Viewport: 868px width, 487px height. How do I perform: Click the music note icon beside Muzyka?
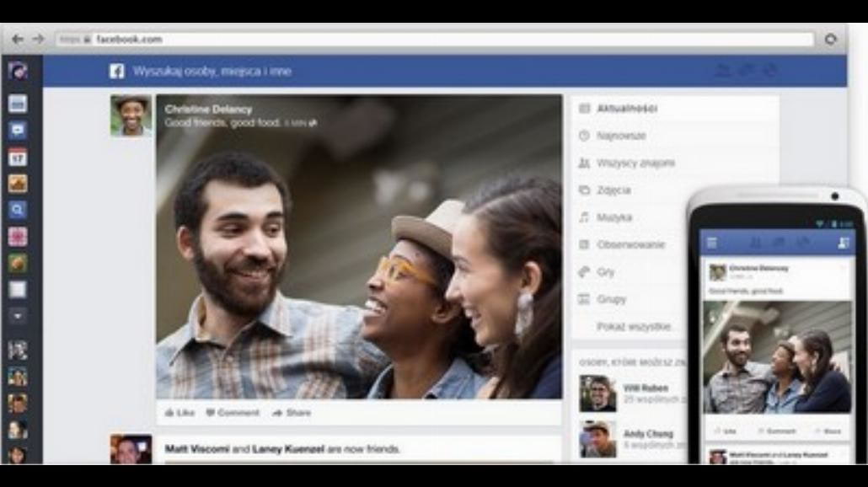[x=584, y=217]
